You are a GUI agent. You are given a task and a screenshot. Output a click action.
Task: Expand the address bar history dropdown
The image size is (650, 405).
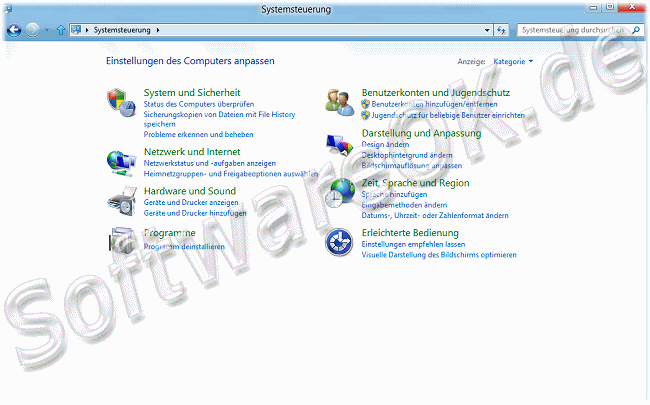pyautogui.click(x=487, y=30)
